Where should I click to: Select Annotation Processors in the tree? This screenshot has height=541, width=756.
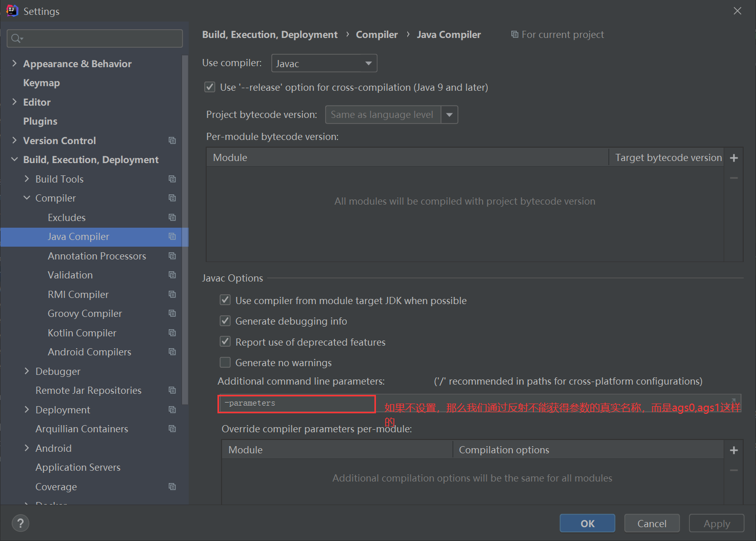coord(97,256)
